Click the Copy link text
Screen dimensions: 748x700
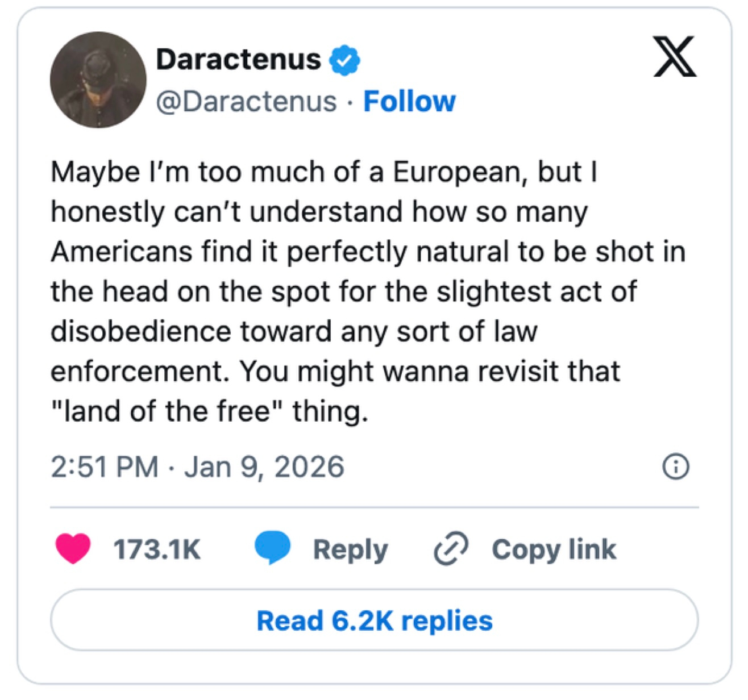554,549
